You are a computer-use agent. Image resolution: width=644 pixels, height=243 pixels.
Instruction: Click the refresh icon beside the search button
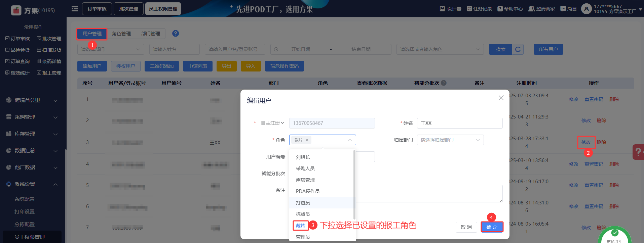pos(518,49)
